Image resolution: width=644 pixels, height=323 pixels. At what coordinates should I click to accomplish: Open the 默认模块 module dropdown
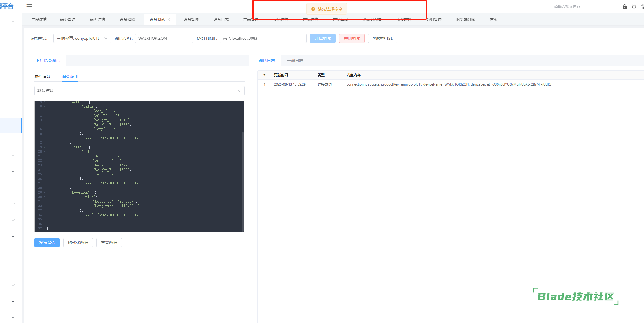139,91
